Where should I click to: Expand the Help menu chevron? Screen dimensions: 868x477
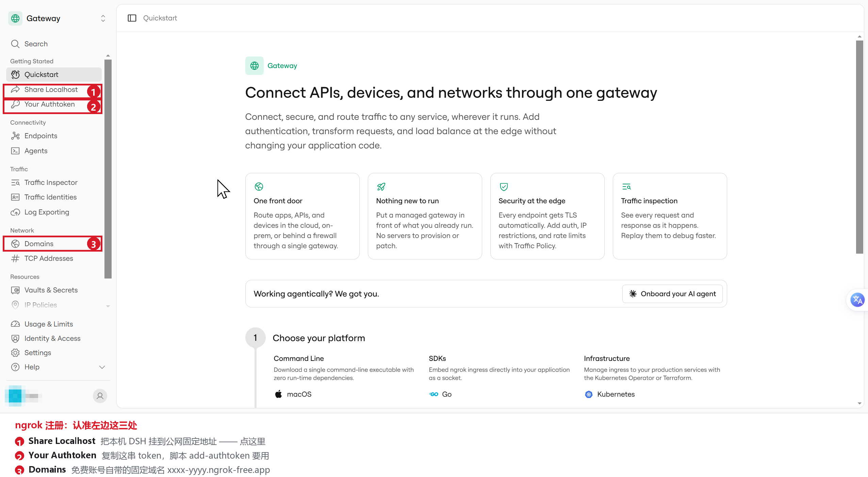102,367
